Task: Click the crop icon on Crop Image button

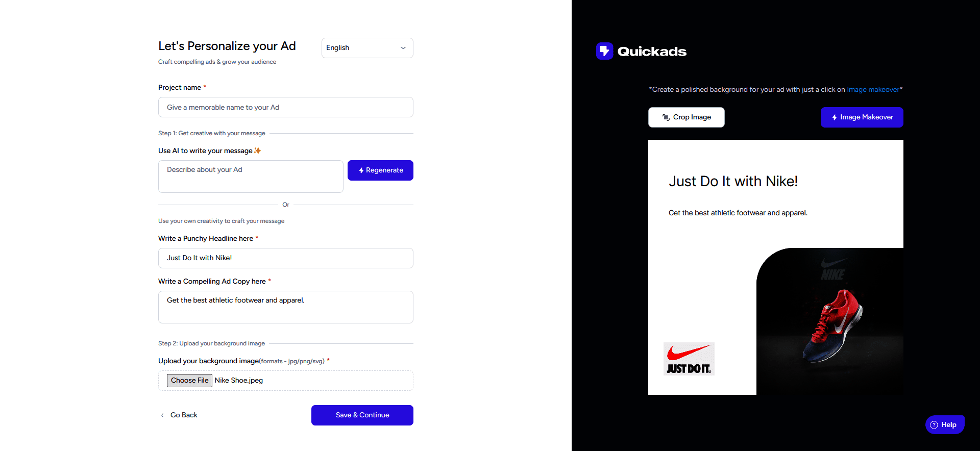Action: coord(665,117)
